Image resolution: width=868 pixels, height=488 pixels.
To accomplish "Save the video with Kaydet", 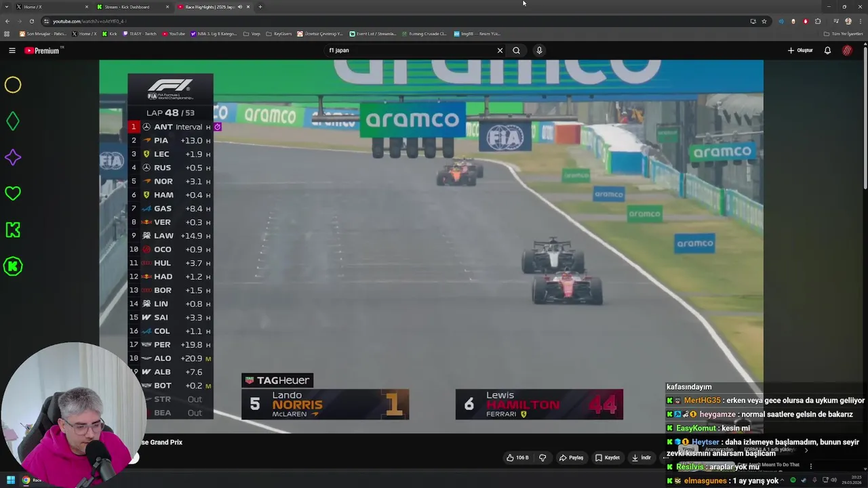I will click(608, 457).
